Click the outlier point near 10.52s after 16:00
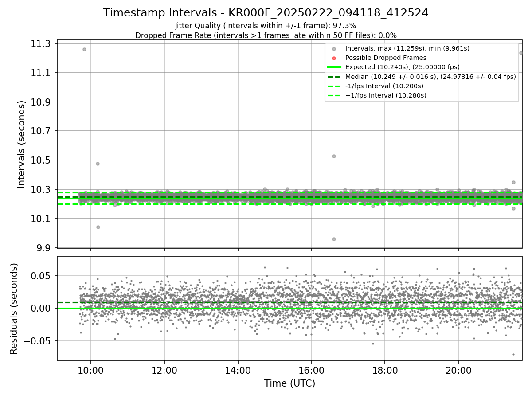 point(334,156)
